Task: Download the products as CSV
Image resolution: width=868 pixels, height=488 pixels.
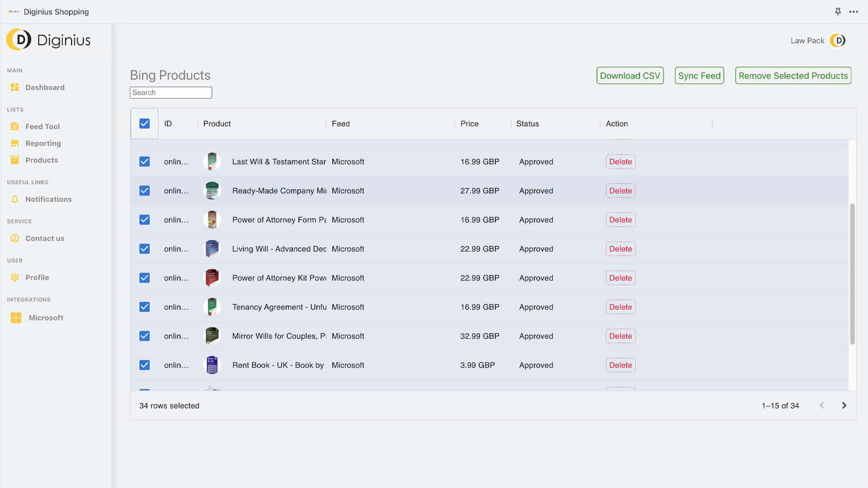Action: 630,75
